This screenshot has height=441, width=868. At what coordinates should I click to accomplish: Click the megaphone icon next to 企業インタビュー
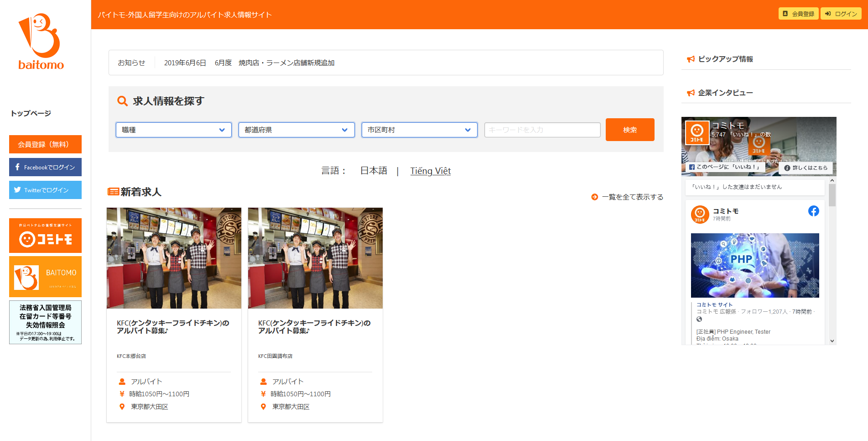point(691,93)
